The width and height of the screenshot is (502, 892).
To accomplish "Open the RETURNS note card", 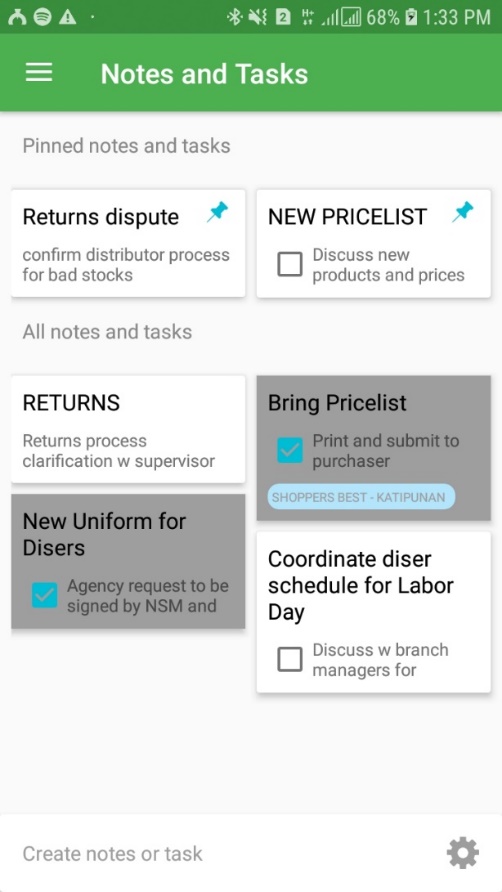I will (128, 430).
